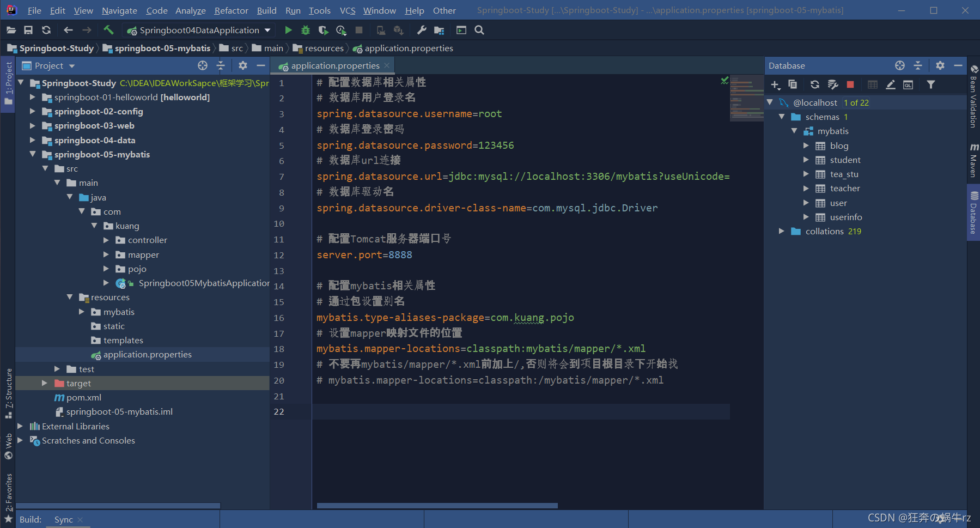
Task: Open the Maven tool window
Action: click(973, 160)
